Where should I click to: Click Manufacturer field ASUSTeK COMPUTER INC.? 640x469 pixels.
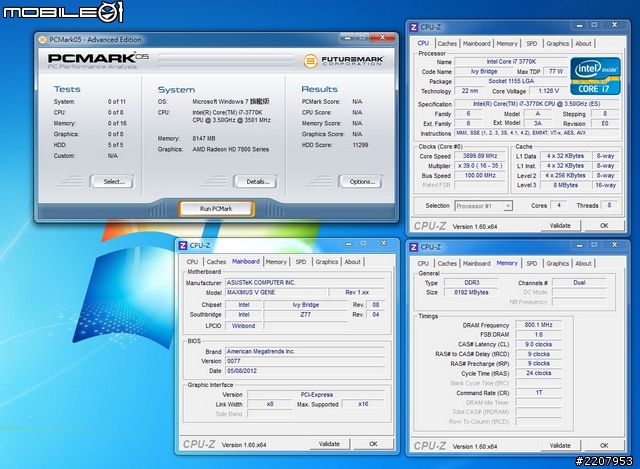305,283
